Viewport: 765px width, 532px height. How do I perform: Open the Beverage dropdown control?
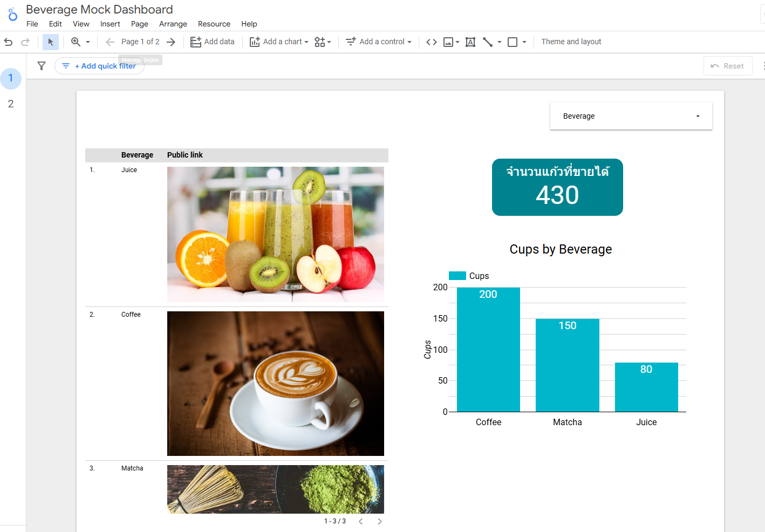pos(631,116)
